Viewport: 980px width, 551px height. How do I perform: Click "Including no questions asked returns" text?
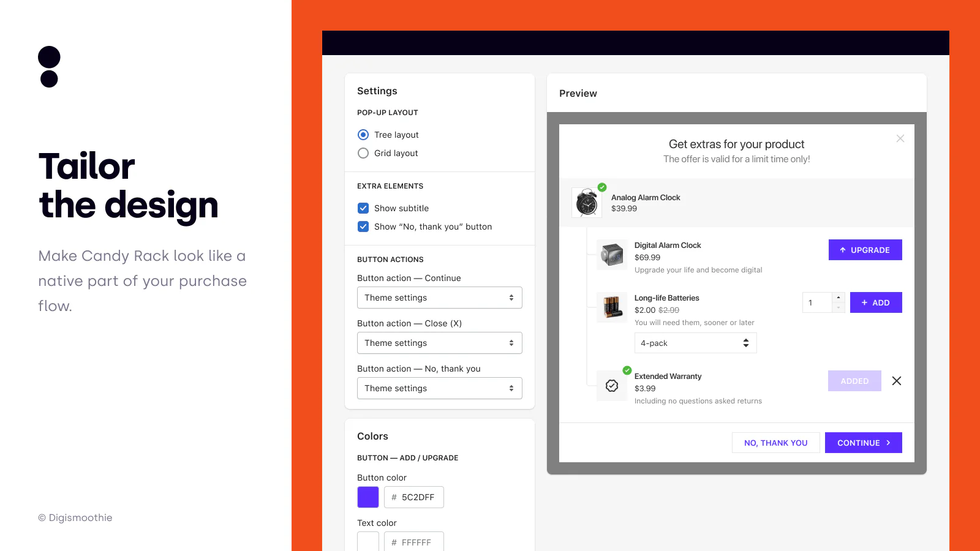[x=698, y=400]
